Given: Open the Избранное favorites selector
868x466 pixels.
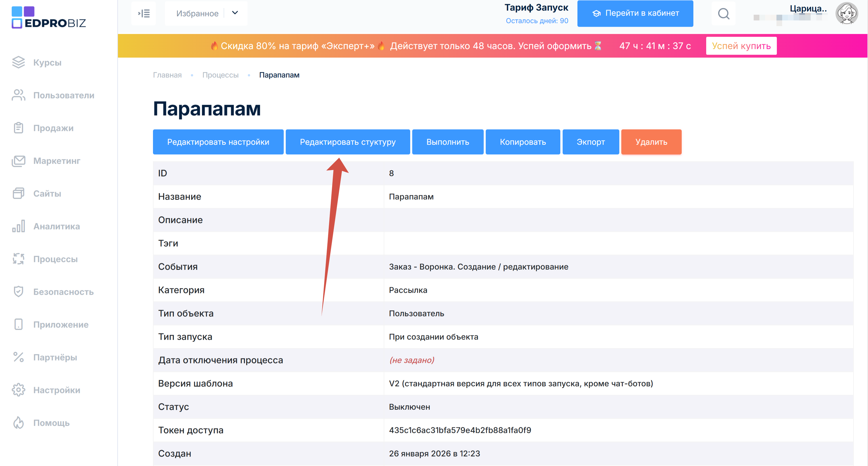Looking at the screenshot, I should [197, 13].
